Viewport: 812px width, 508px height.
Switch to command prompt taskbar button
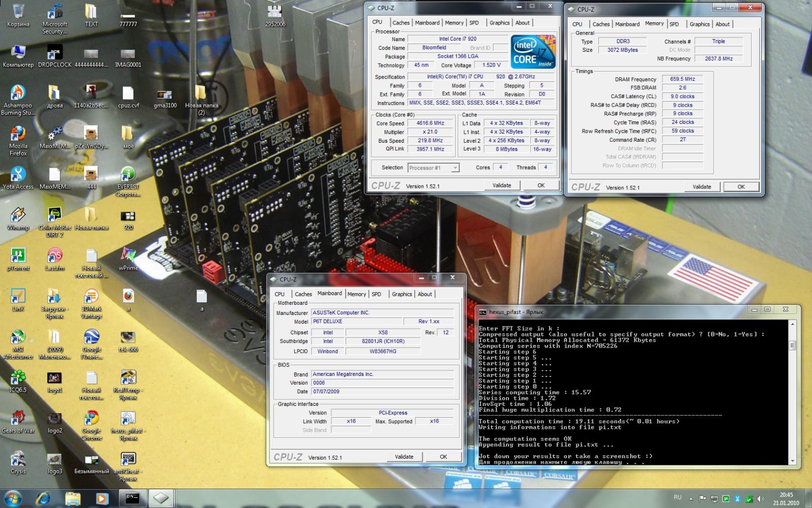tap(132, 498)
